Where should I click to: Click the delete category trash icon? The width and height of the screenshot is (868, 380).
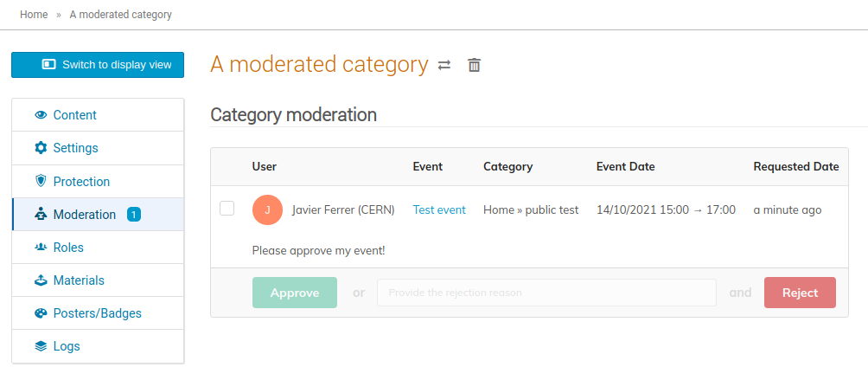tap(475, 66)
